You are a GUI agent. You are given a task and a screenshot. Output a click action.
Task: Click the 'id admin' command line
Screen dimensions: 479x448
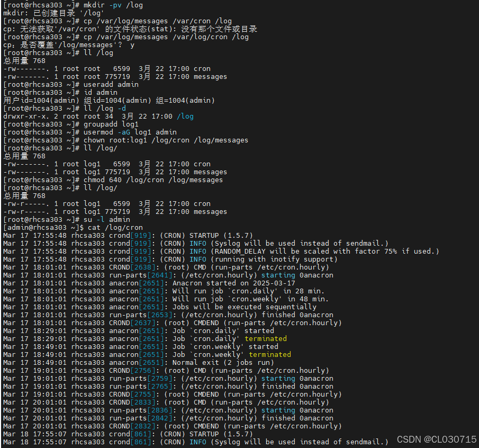[60, 93]
